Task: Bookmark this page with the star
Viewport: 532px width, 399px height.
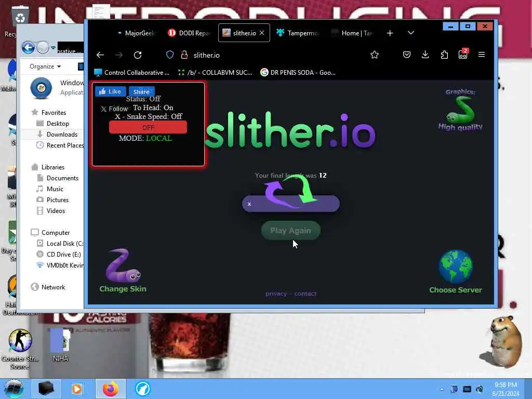Action: coord(374,55)
